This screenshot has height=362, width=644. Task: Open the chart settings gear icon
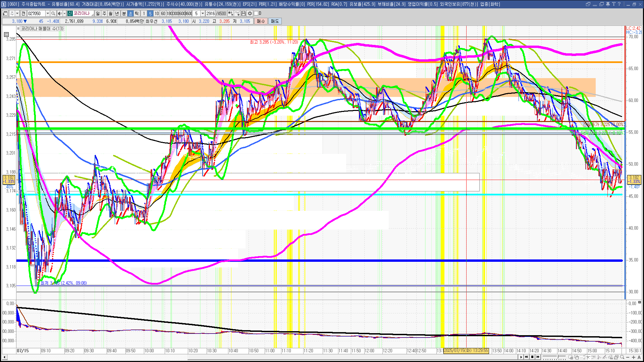click(250, 13)
